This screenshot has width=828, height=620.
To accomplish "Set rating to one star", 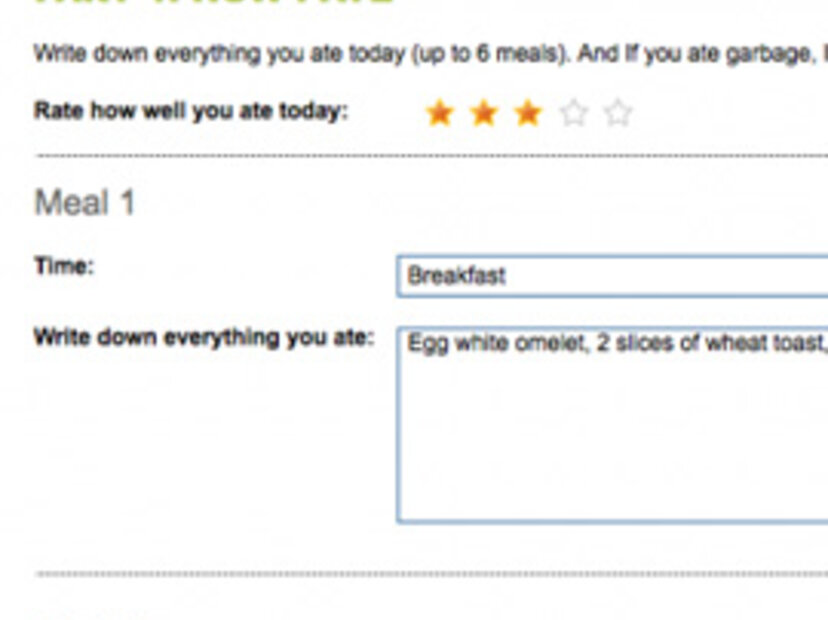I will 439,113.
